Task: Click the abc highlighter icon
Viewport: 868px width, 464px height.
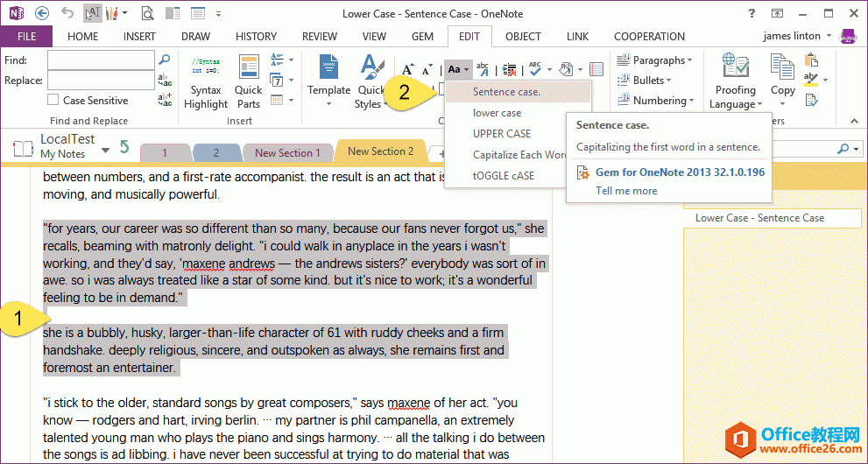Action: pos(811,80)
